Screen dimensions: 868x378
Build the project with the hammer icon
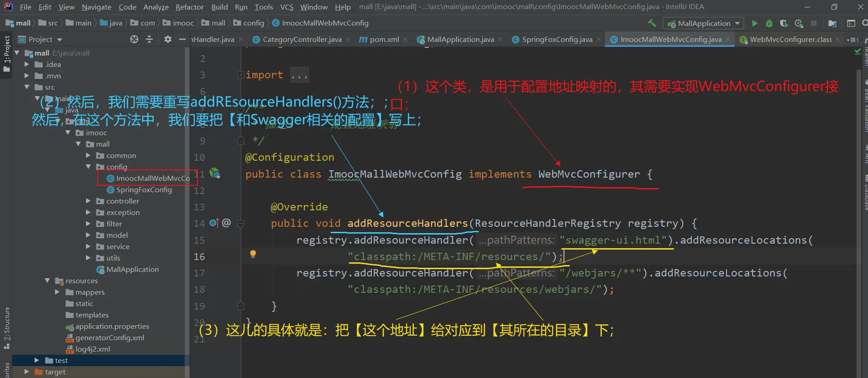point(652,23)
